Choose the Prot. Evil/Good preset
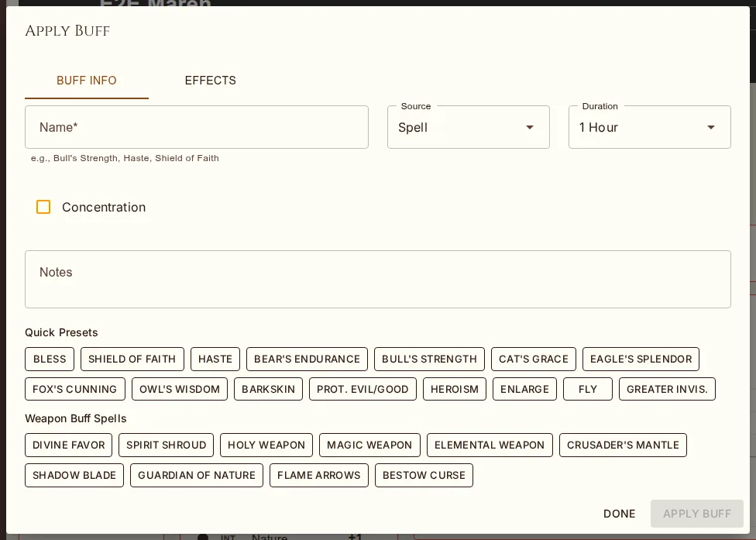Image resolution: width=756 pixels, height=540 pixels. click(x=363, y=389)
